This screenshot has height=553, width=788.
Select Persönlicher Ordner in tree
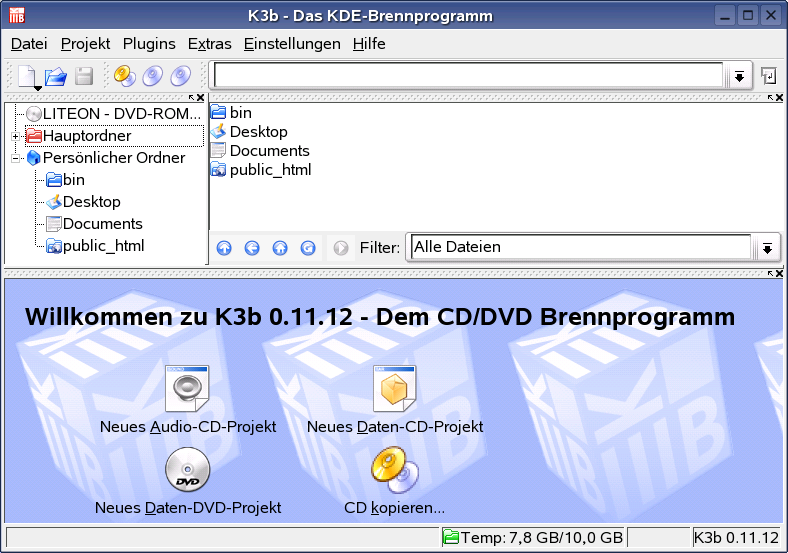point(106,158)
